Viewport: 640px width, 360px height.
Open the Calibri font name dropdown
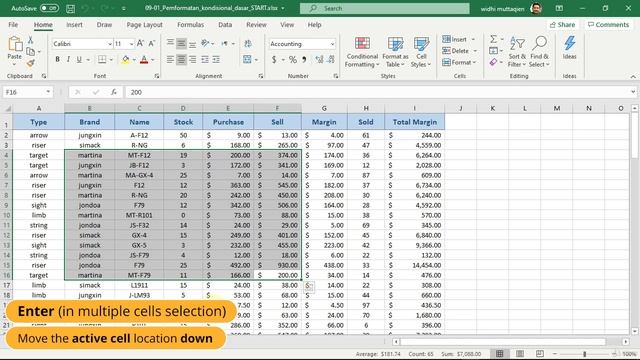point(110,44)
